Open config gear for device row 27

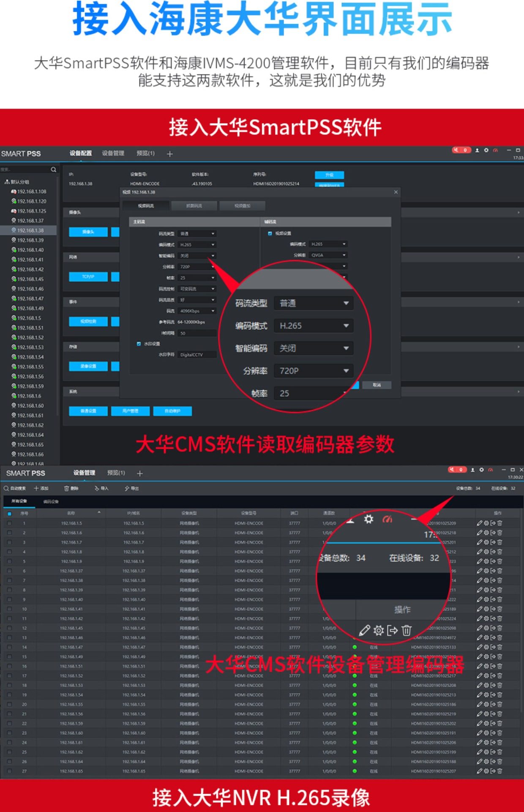point(486,771)
